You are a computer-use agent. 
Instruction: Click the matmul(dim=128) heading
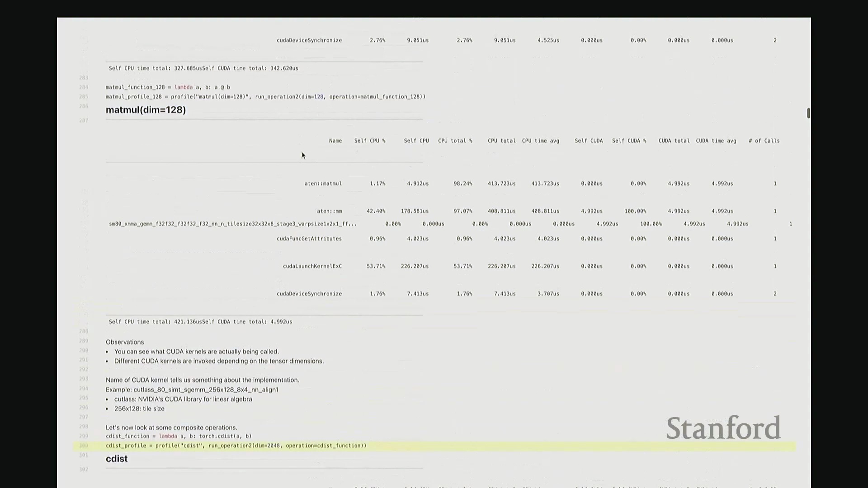[146, 110]
